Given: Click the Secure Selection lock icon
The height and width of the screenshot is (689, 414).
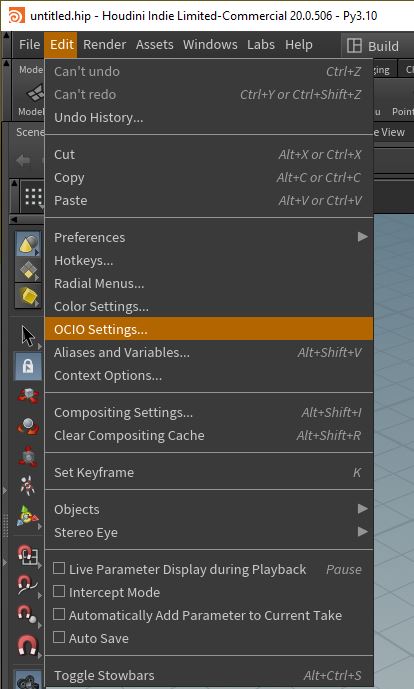Looking at the screenshot, I should point(28,366).
